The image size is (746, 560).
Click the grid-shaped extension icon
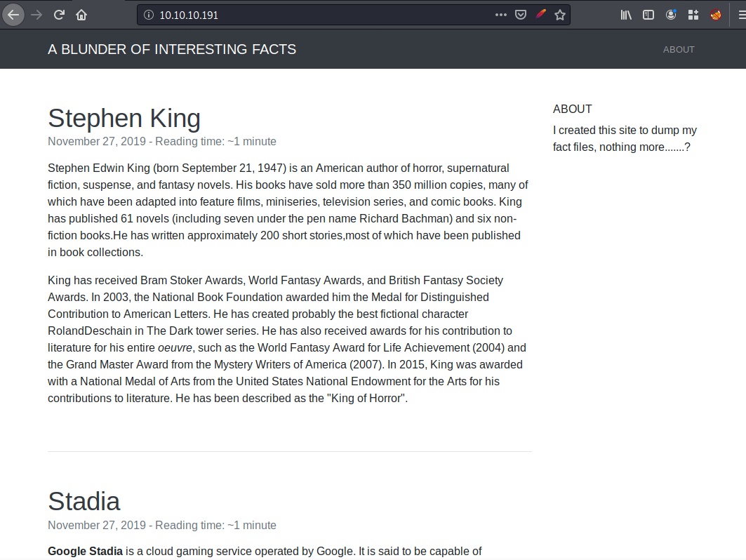pos(693,15)
